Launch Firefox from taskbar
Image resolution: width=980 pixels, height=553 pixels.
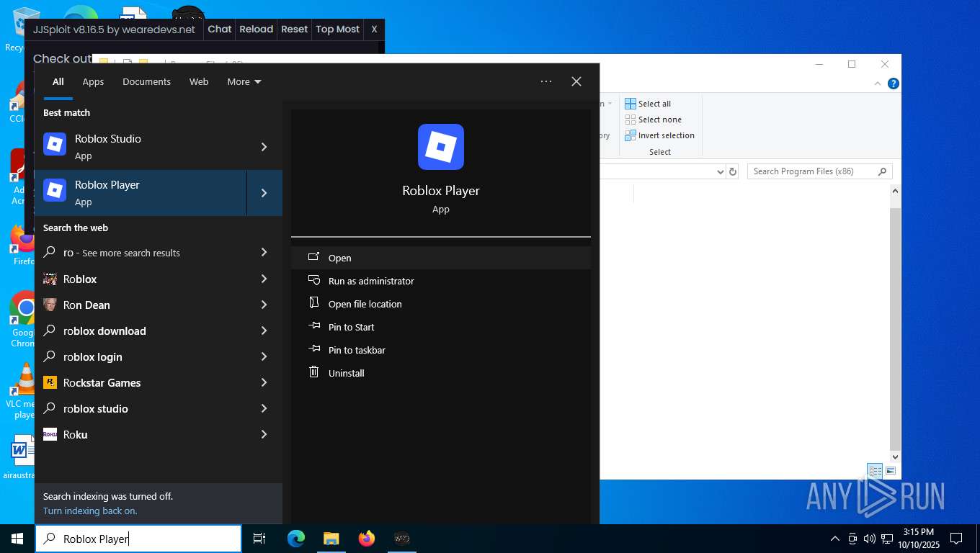coord(367,539)
